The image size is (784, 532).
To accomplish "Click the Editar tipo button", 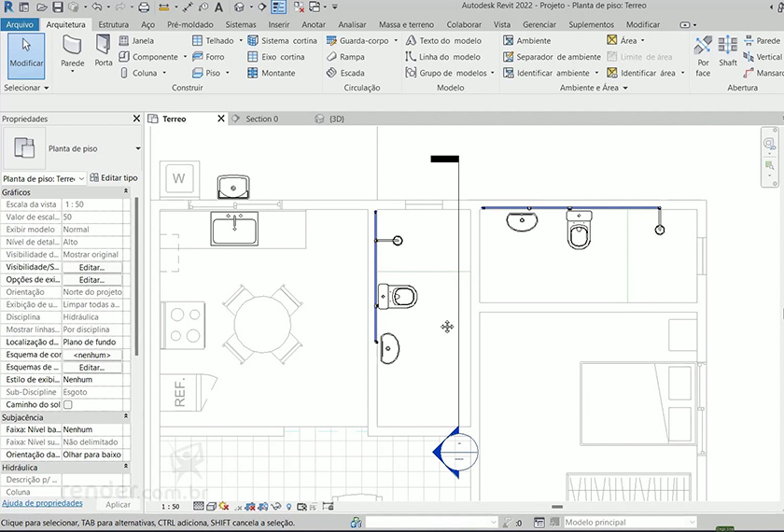I will coord(113,177).
